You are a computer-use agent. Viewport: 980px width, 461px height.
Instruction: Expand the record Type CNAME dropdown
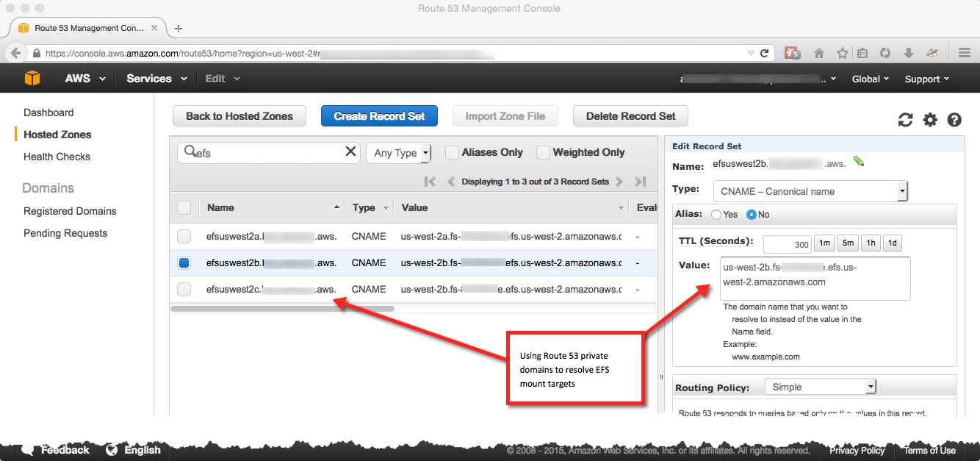point(810,192)
